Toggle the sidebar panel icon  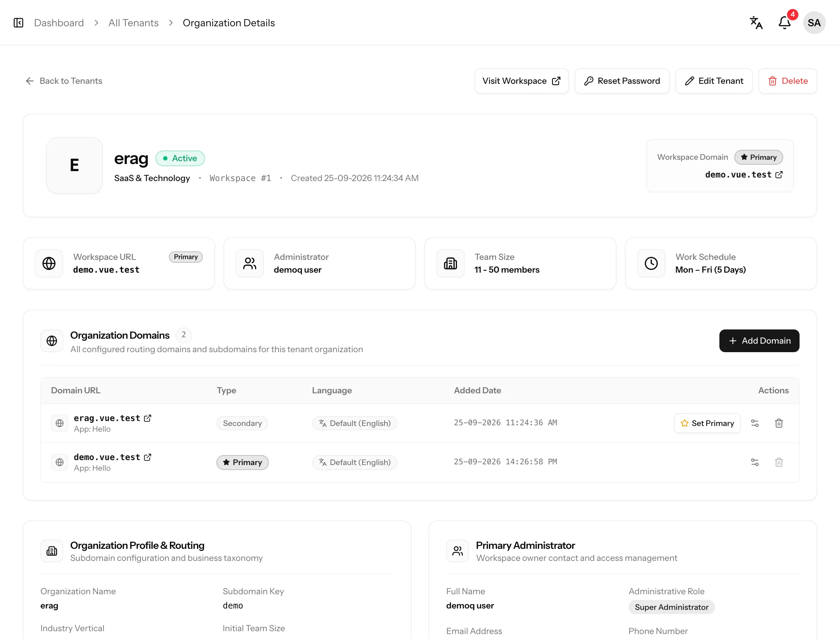point(18,23)
